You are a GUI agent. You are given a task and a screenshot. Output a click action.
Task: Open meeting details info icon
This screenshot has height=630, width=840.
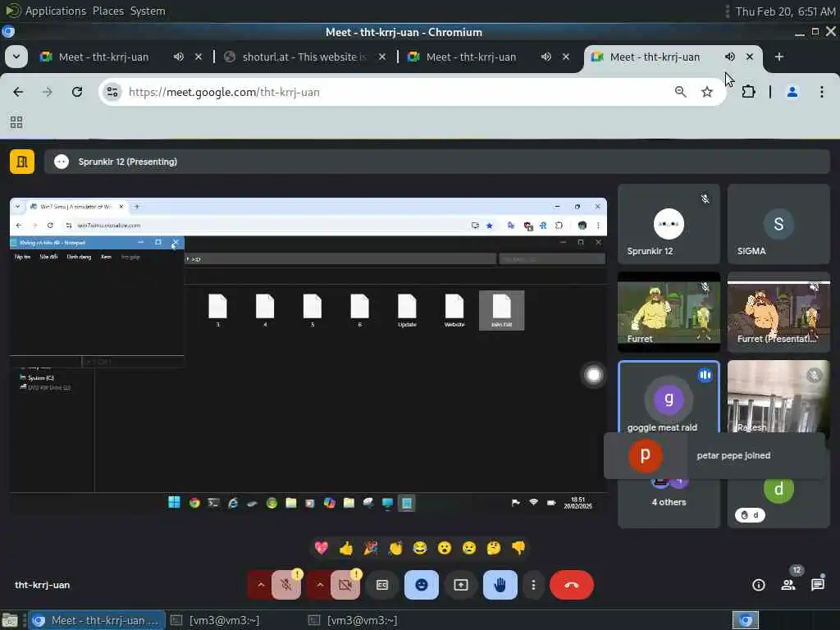pyautogui.click(x=759, y=585)
